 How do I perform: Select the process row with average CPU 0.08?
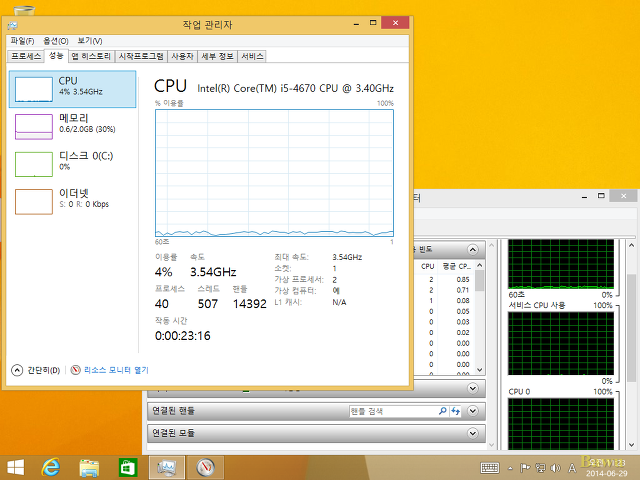point(444,301)
